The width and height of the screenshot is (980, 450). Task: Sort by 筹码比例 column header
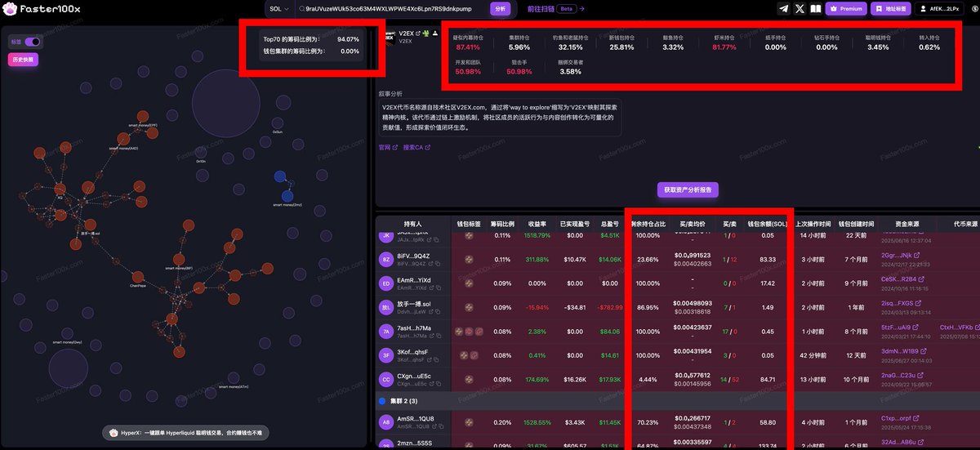[502, 223]
